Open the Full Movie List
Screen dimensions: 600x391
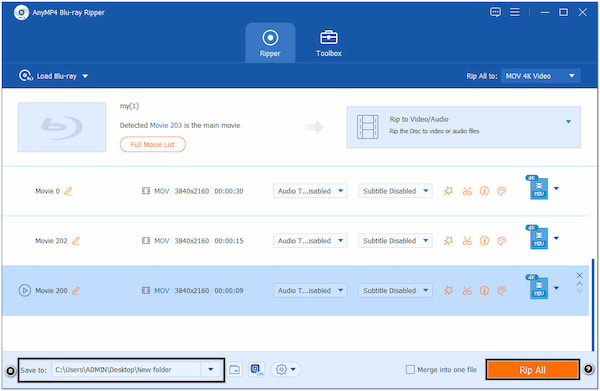(153, 145)
